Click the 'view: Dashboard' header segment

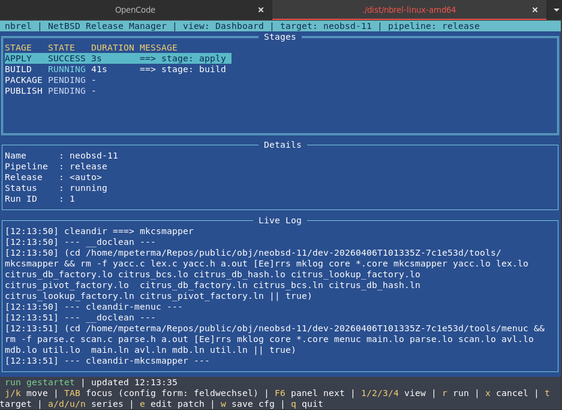coord(223,26)
